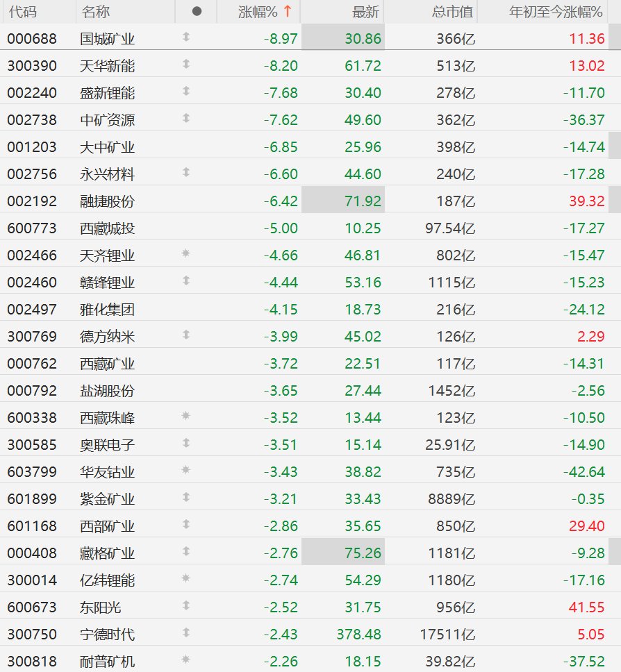Click the star icon in 耐普矿机 row
The height and width of the screenshot is (672, 621).
(185, 660)
